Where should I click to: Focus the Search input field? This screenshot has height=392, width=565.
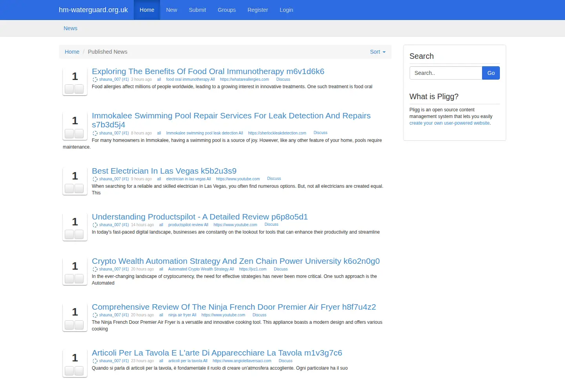point(446,73)
